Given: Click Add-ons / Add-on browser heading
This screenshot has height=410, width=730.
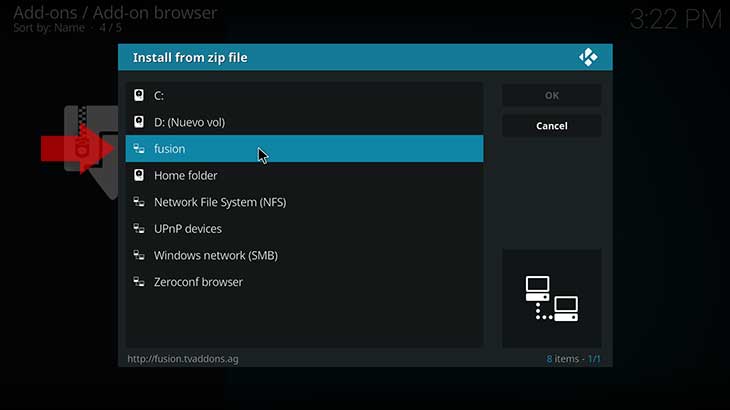Looking at the screenshot, I should pyautogui.click(x=115, y=13).
